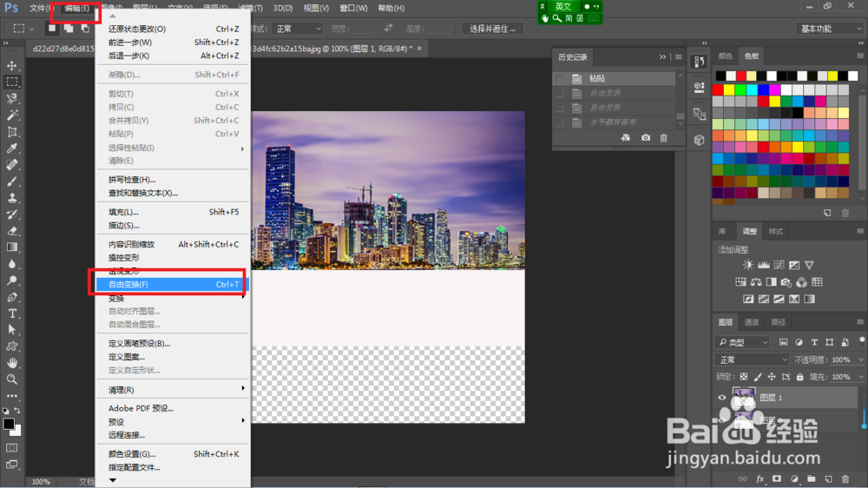Expand the 预设 submenu

tap(173, 421)
